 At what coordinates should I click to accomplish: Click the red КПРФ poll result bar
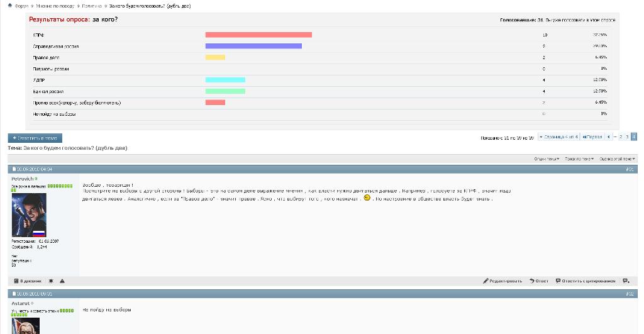click(x=258, y=35)
